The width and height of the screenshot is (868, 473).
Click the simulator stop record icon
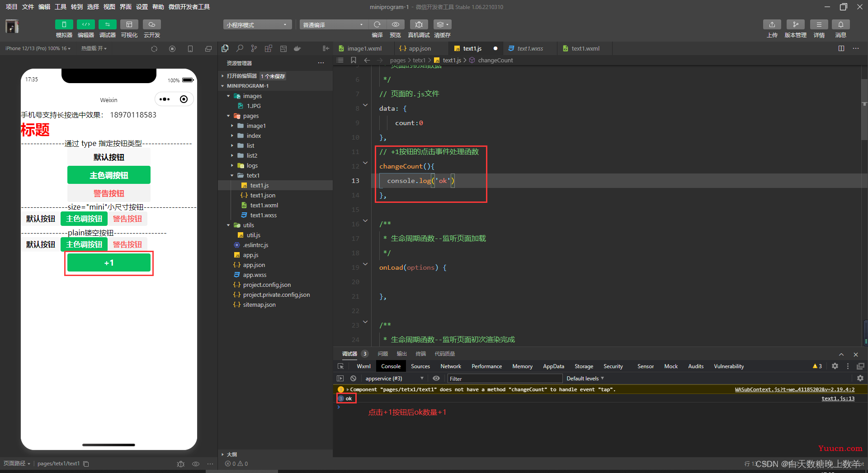172,49
